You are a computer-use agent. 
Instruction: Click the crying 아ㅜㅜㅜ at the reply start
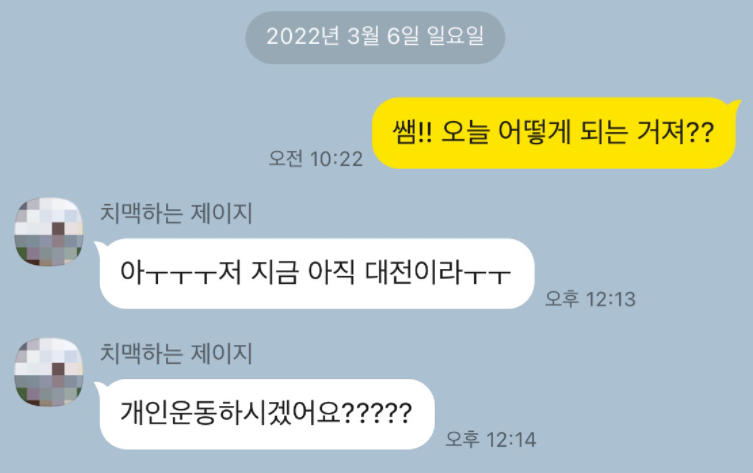168,272
